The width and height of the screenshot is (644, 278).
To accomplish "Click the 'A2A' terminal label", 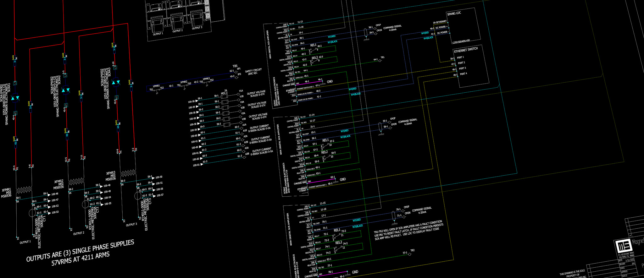I will click(246, 136).
